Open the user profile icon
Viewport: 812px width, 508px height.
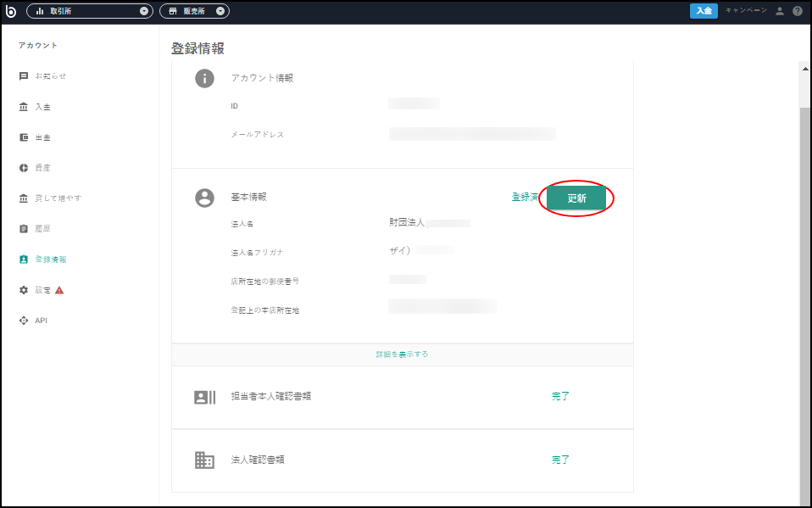pos(780,11)
